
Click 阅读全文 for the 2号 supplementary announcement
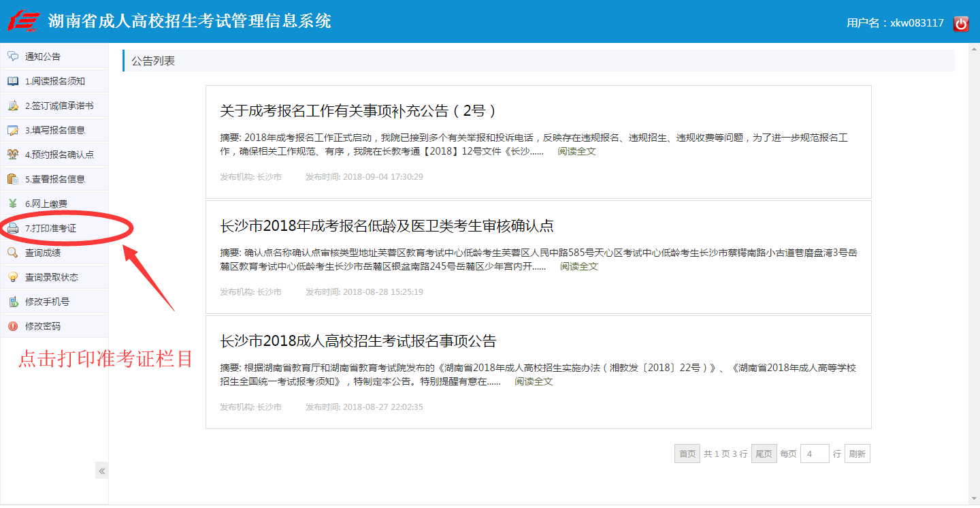tap(576, 151)
